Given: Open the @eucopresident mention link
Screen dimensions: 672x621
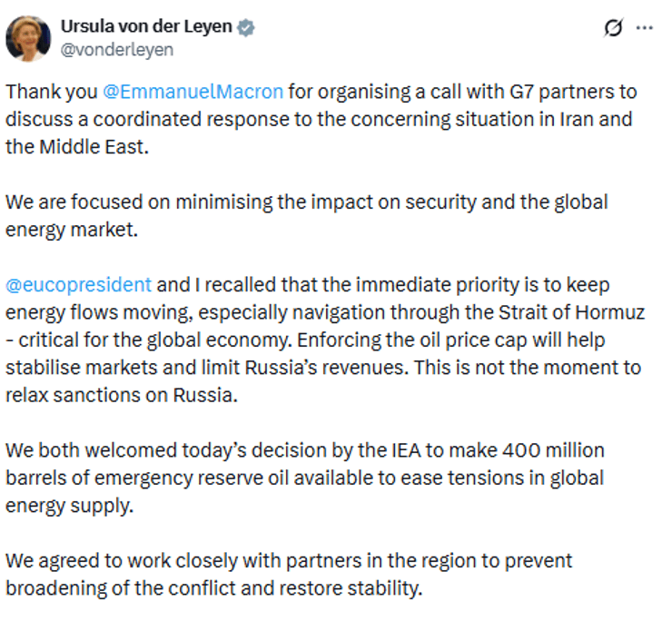Looking at the screenshot, I should [x=78, y=284].
